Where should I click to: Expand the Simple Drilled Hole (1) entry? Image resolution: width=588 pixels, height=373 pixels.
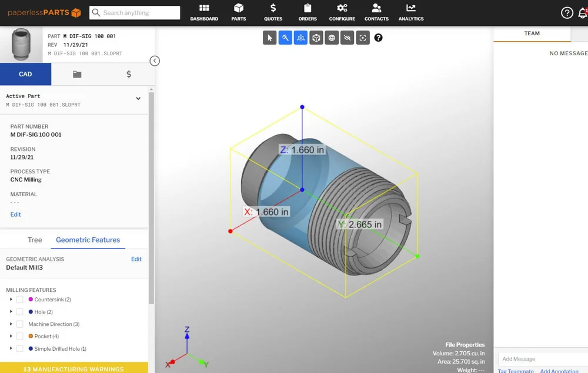coord(11,348)
